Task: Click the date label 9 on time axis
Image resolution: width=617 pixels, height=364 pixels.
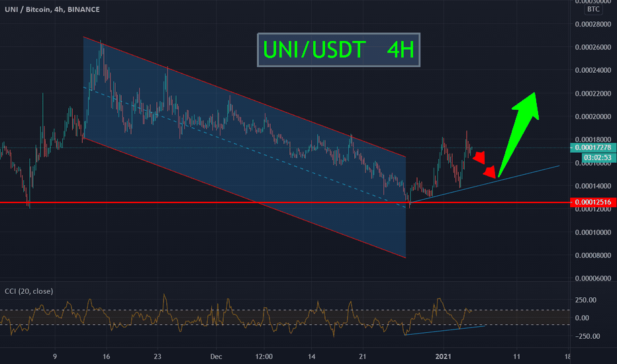Action: point(55,357)
